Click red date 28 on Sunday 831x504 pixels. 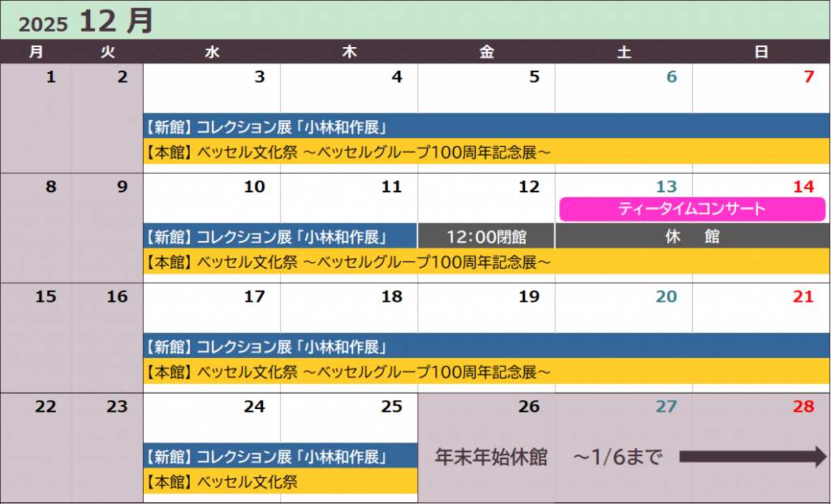[x=803, y=407]
